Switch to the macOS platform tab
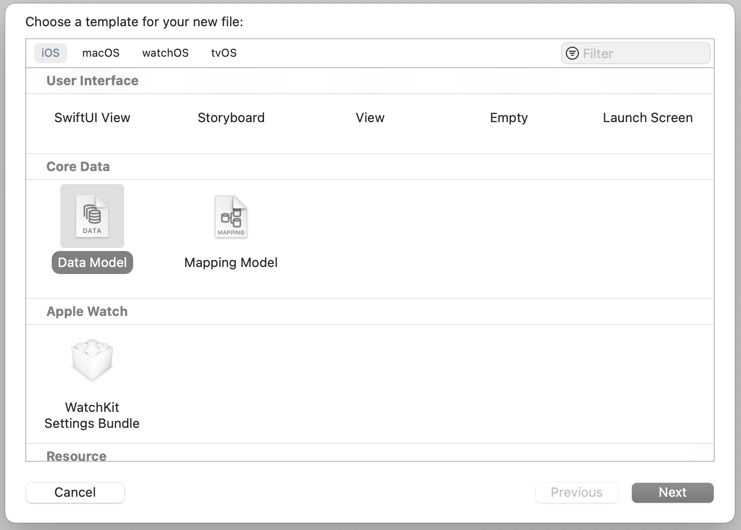This screenshot has width=741, height=530. [x=101, y=53]
